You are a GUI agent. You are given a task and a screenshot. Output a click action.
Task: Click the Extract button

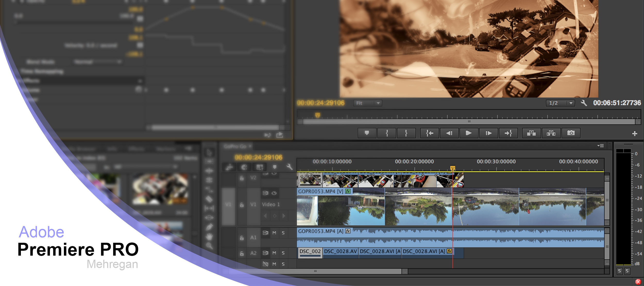(x=551, y=133)
